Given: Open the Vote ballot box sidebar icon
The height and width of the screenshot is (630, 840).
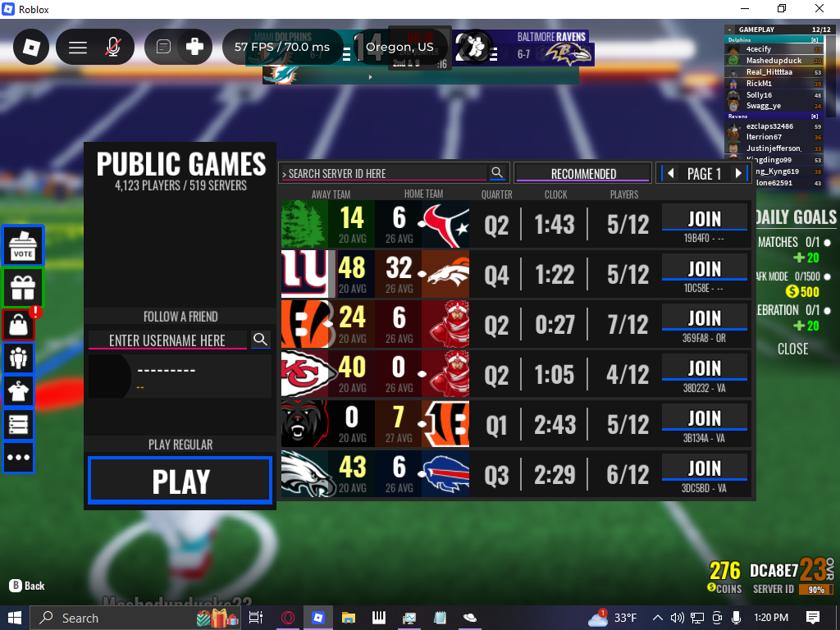Looking at the screenshot, I should point(23,245).
